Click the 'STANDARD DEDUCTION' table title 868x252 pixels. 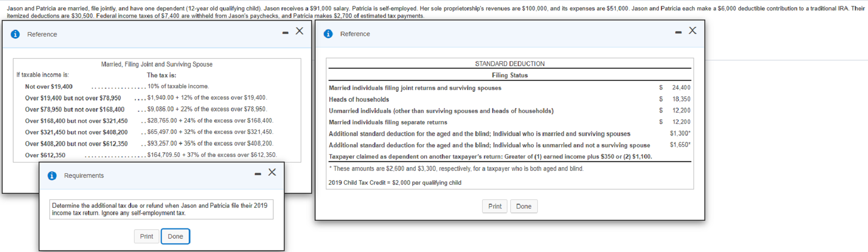click(510, 64)
